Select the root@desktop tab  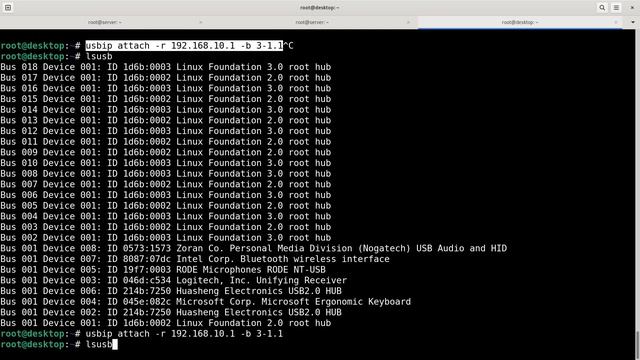point(520,22)
